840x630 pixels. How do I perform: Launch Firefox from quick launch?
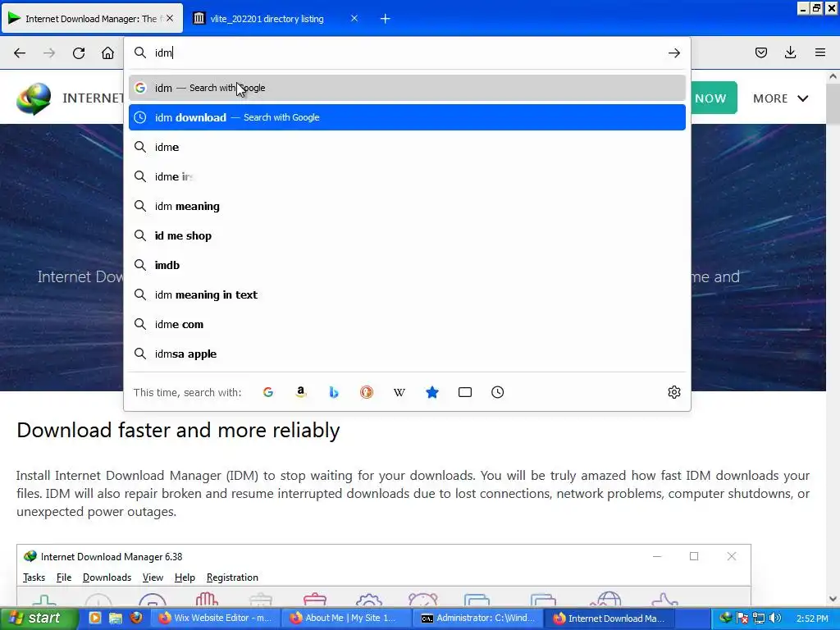click(136, 618)
